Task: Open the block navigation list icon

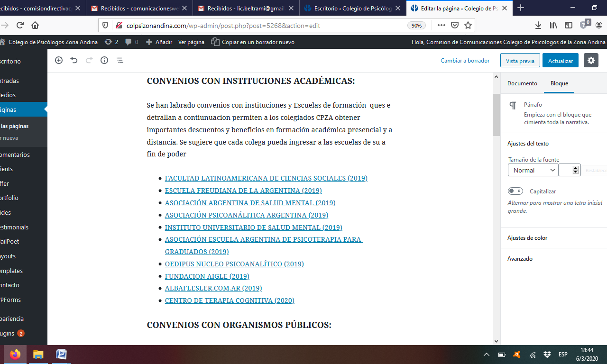Action: click(x=120, y=60)
